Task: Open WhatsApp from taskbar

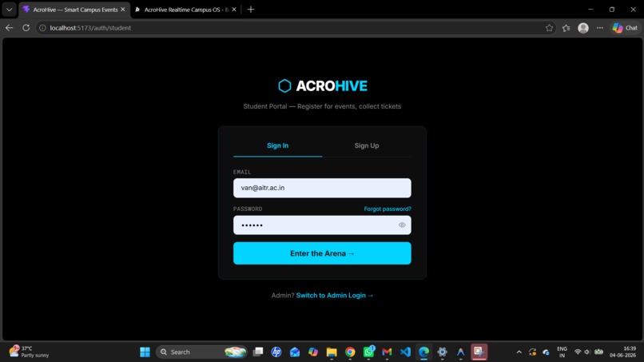Action: [x=368, y=352]
